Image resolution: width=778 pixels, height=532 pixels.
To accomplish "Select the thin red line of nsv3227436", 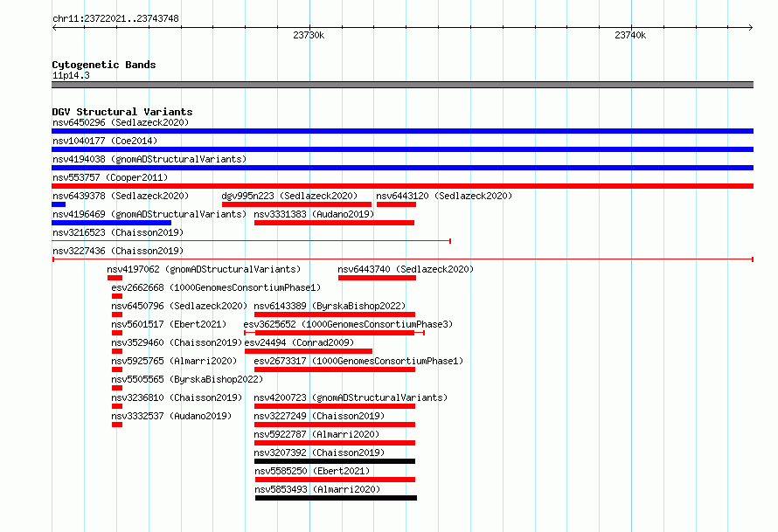I will [402, 259].
